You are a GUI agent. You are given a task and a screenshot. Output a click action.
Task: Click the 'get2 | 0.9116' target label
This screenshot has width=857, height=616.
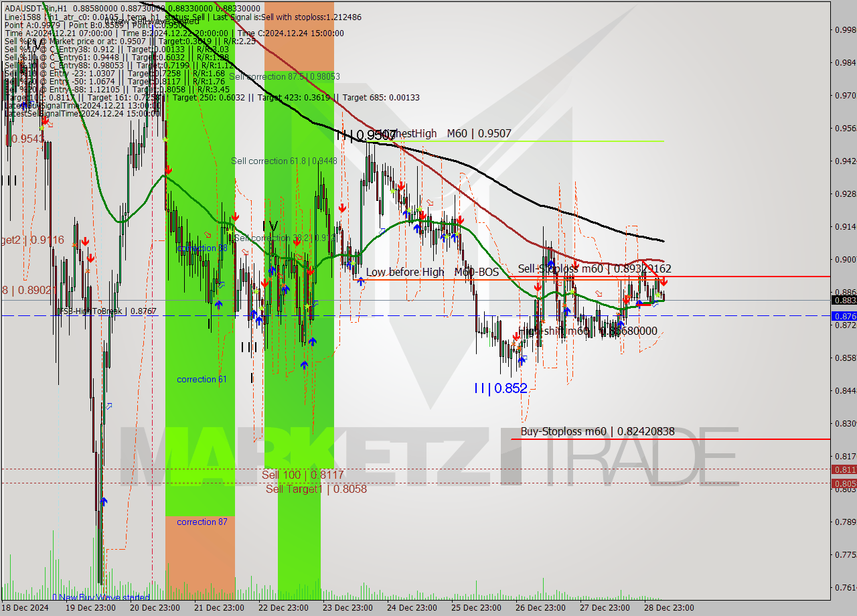(x=32, y=239)
